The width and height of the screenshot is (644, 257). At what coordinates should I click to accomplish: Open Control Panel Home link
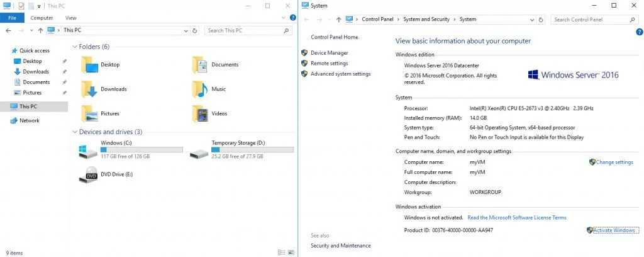tap(335, 37)
